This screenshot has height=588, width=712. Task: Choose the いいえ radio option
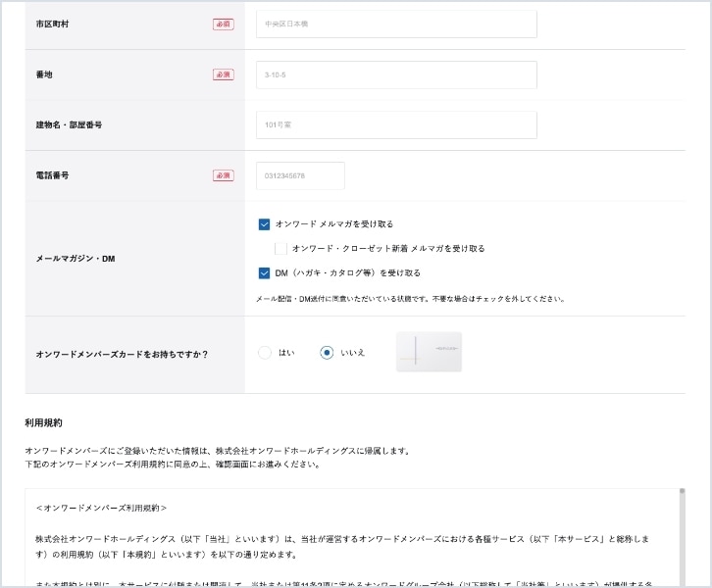(x=327, y=353)
